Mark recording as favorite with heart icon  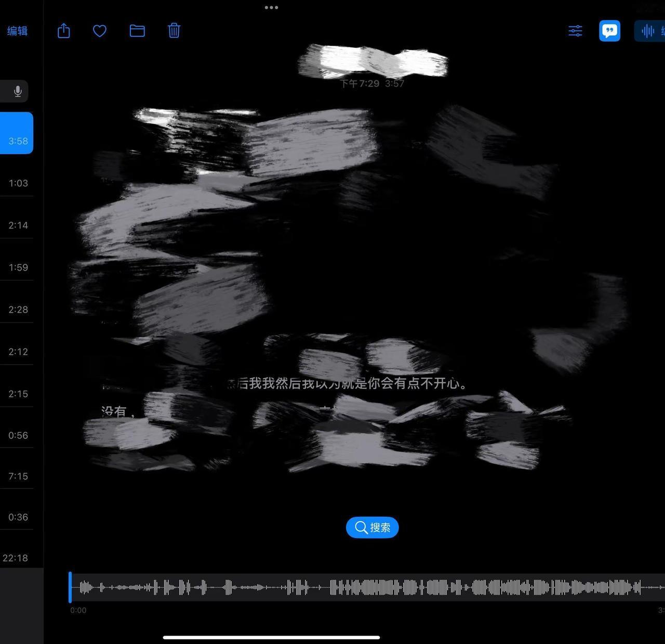point(100,31)
